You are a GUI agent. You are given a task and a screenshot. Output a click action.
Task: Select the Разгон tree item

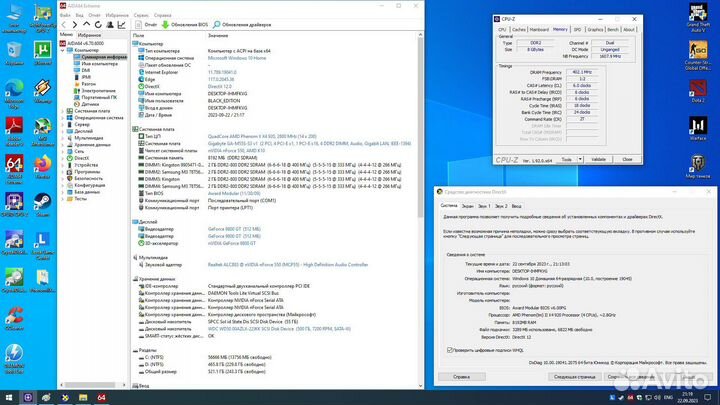89,84
